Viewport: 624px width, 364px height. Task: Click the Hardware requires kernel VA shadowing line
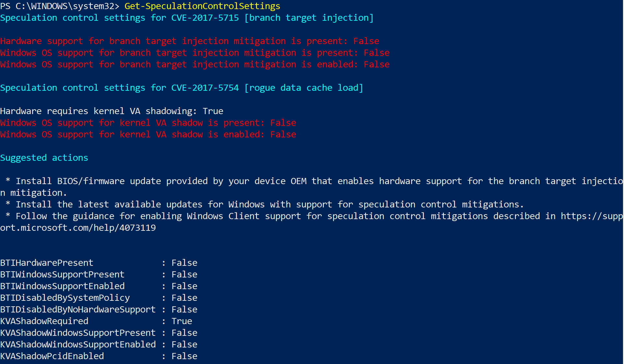tap(112, 111)
